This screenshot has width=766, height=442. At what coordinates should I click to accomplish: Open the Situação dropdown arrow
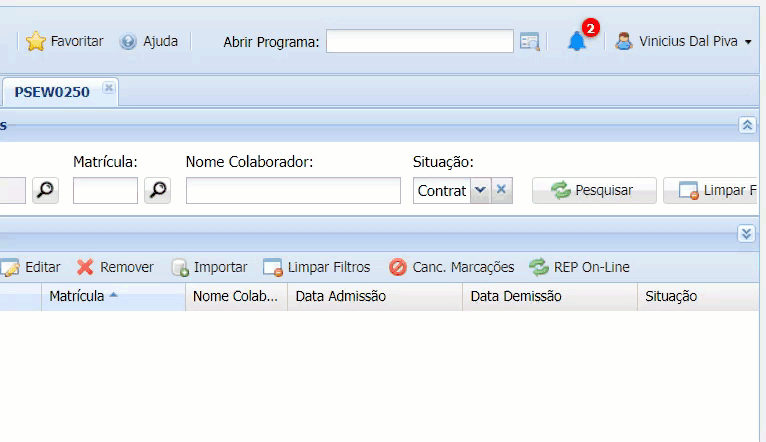coord(480,190)
